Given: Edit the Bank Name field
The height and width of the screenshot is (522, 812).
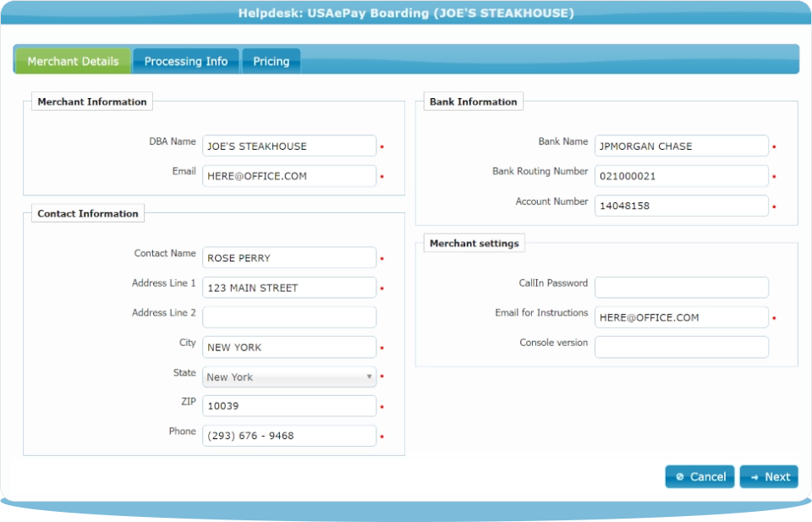Looking at the screenshot, I should 682,146.
